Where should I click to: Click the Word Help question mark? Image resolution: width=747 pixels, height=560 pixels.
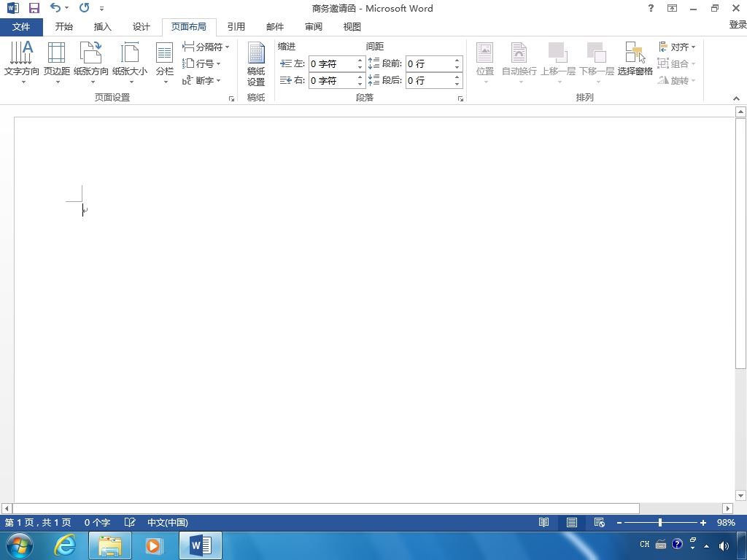651,8
